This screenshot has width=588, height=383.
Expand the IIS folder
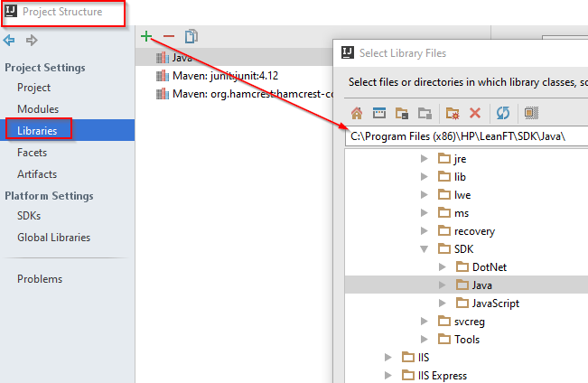click(x=388, y=357)
